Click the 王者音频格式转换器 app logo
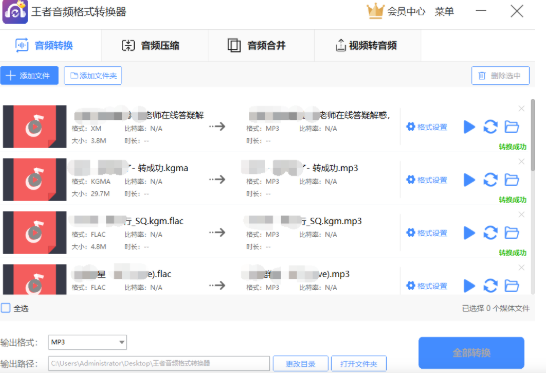 coord(15,12)
